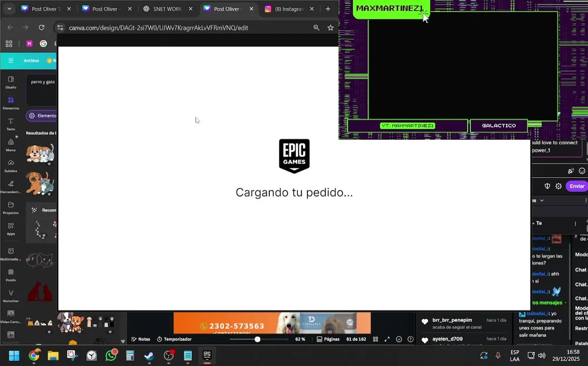Switch to the first Post Oliver tab
588x366 pixels.
click(x=46, y=9)
